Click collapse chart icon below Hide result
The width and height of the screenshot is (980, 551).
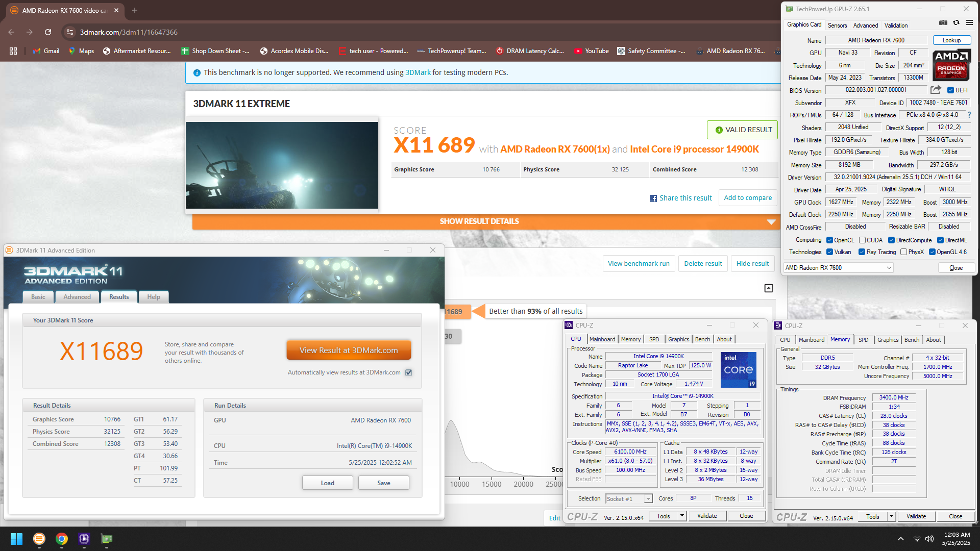(769, 288)
